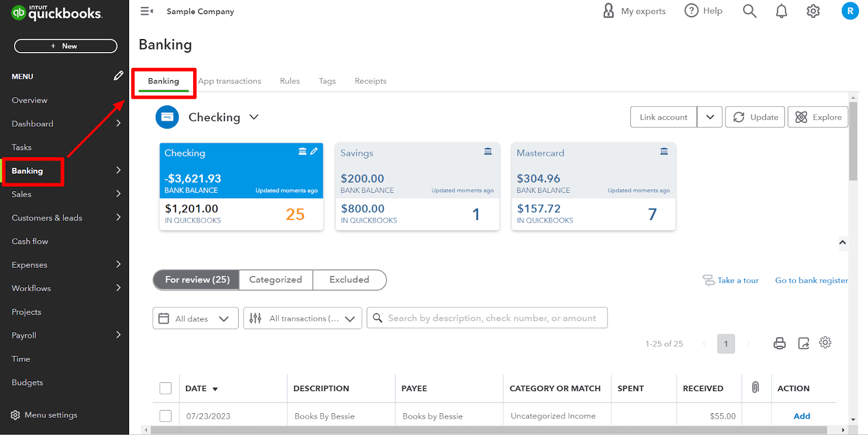Open Cash flow in the sidebar
The height and width of the screenshot is (435, 868).
pos(30,241)
